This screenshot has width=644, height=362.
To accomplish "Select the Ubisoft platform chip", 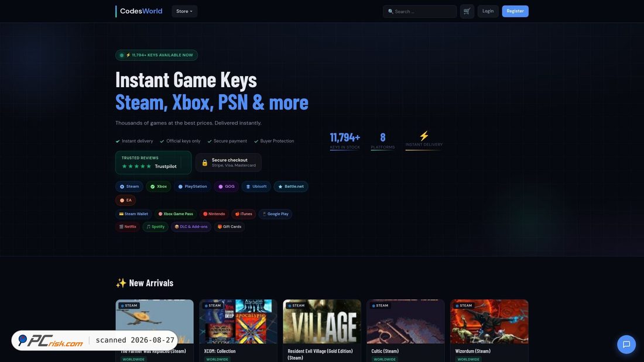I will coord(256,187).
